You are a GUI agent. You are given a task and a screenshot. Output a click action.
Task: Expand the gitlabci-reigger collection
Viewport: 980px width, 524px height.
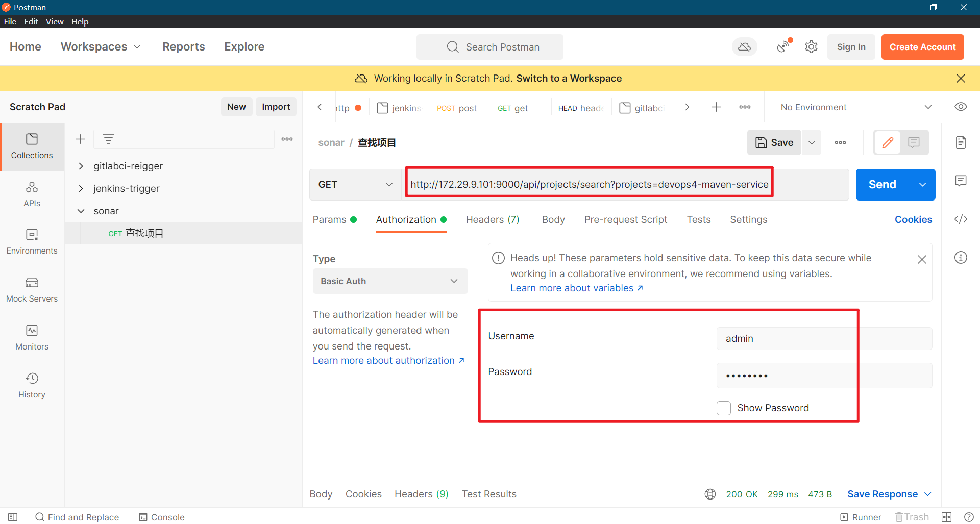[x=81, y=166]
